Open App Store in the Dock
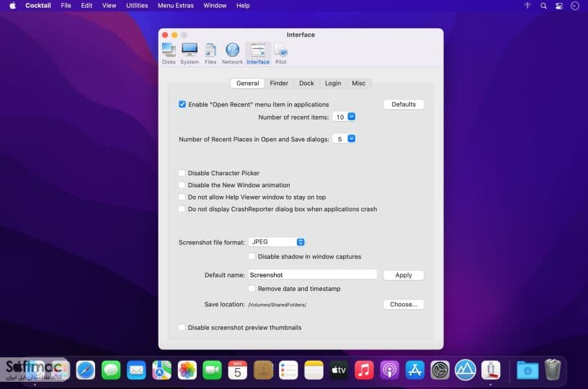The width and height of the screenshot is (588, 389). pyautogui.click(x=415, y=370)
